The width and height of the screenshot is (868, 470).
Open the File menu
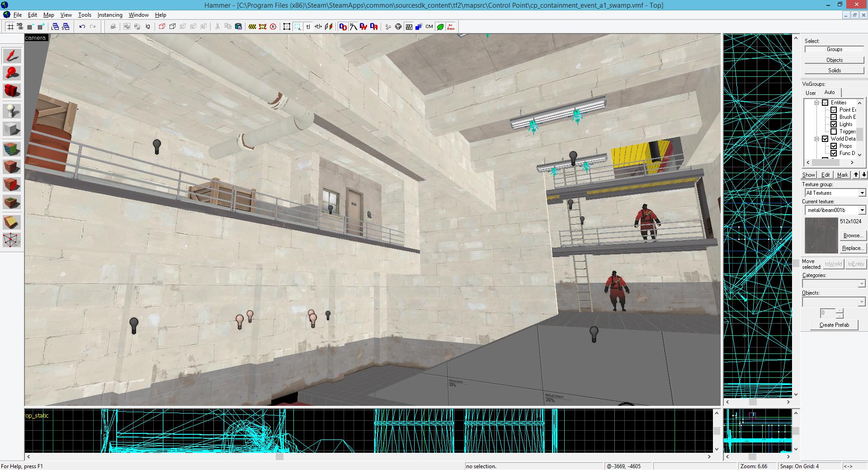click(x=18, y=15)
